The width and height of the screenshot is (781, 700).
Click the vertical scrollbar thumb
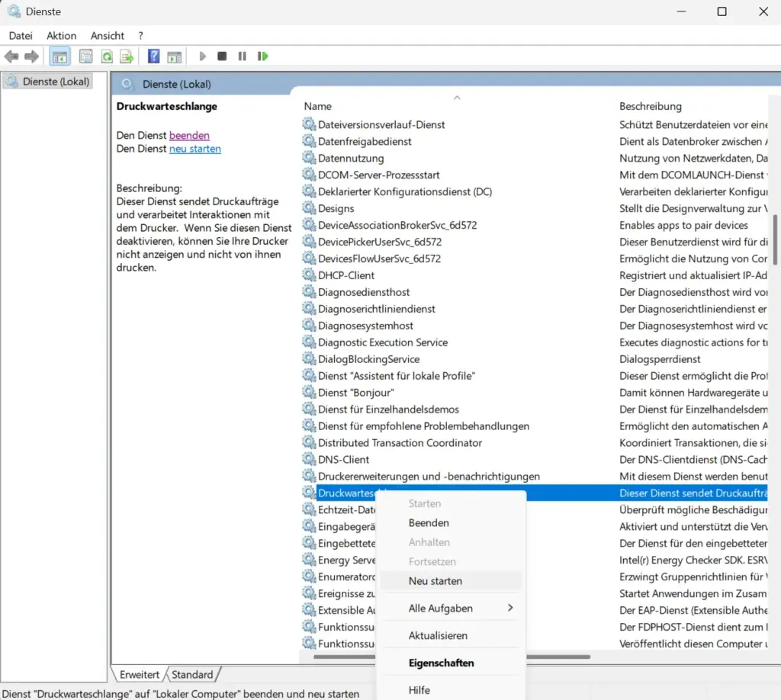pos(775,240)
